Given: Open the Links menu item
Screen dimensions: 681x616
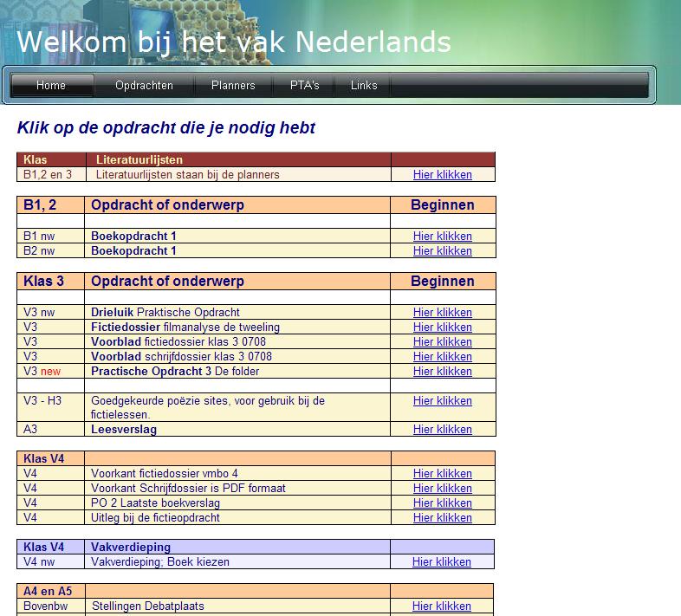Looking at the screenshot, I should [364, 85].
